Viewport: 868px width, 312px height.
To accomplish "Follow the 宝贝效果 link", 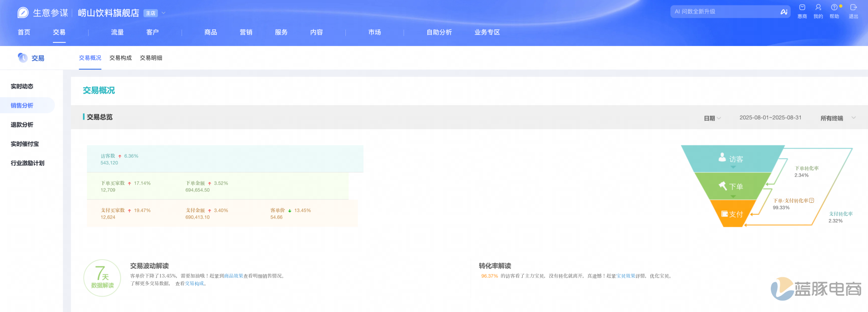I will (x=626, y=276).
